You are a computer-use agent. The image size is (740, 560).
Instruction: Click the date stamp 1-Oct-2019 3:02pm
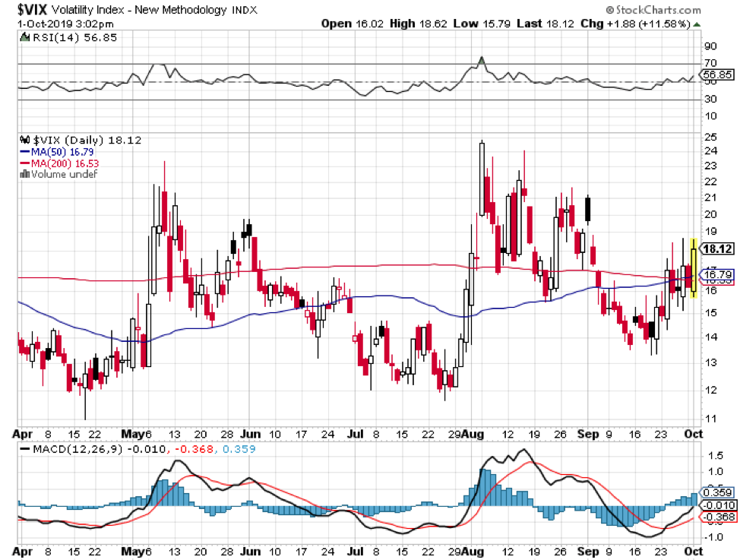[x=65, y=24]
